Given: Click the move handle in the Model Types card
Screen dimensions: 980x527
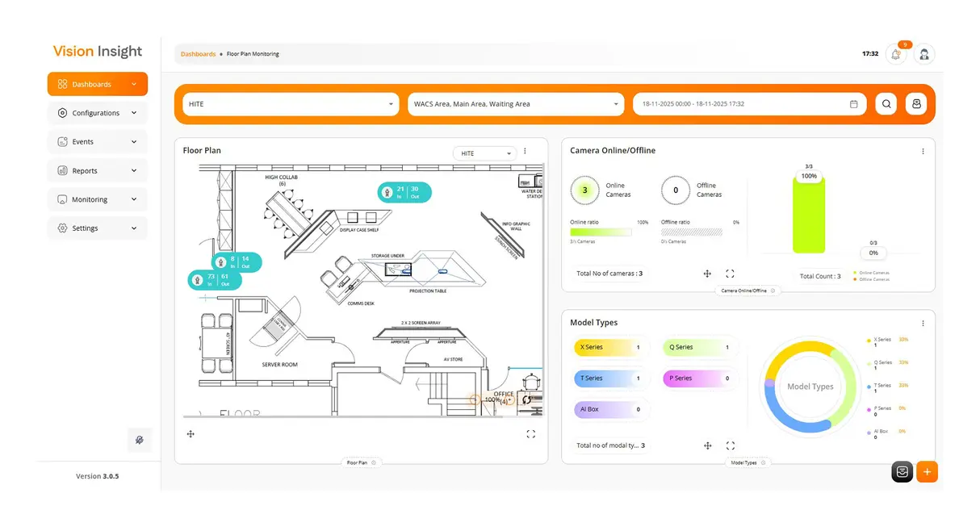Looking at the screenshot, I should (x=707, y=445).
